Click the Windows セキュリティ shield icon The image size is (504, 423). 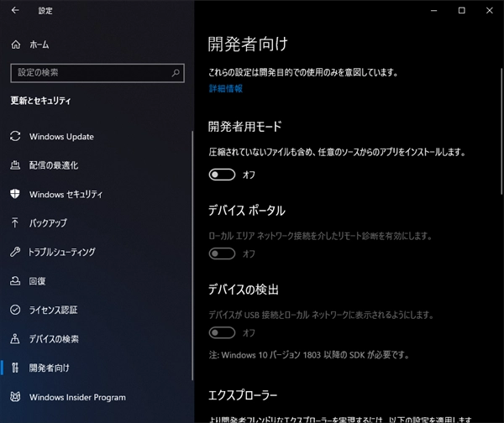point(15,194)
